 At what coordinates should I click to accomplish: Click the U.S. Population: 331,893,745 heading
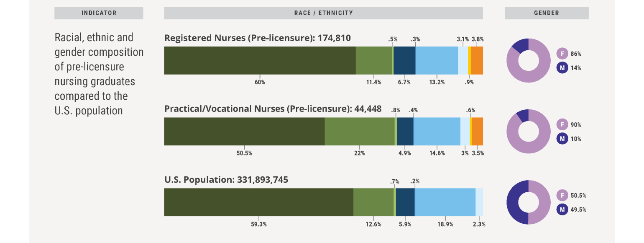(x=226, y=180)
